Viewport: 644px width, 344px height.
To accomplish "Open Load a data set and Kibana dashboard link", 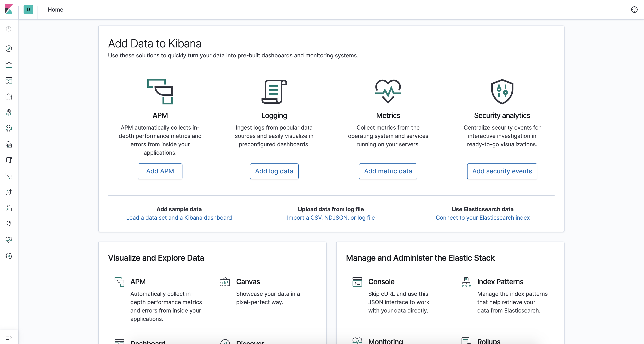I will [179, 218].
